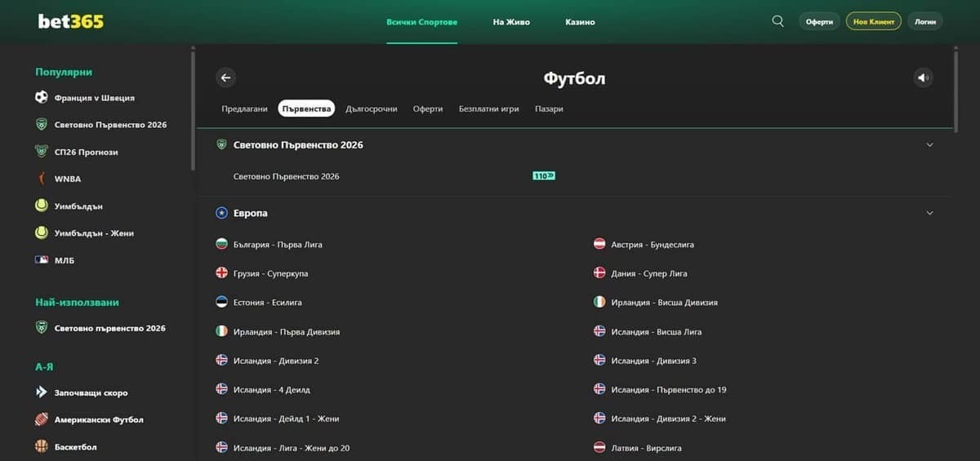Click the Georgian flag icon
Screen dimensions: 980x461
coord(221,273)
